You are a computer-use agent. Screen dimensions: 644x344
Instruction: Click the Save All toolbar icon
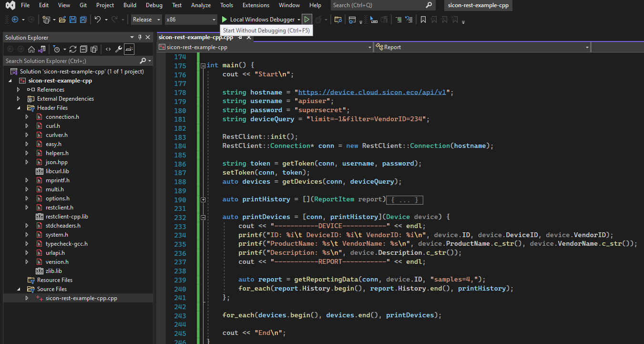pos(83,20)
